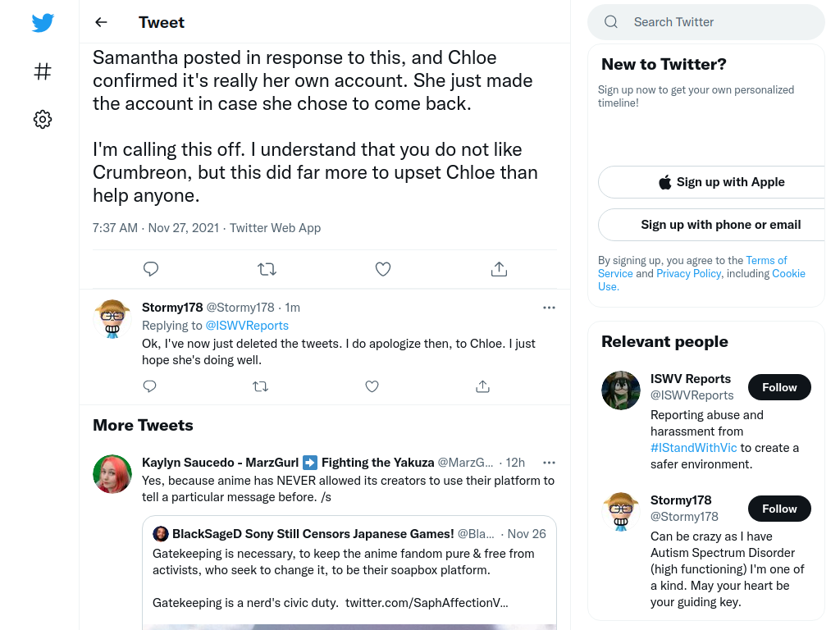Open more options on Kaylyn Saucedo's tweet
The width and height of the screenshot is (840, 630).
click(x=549, y=463)
